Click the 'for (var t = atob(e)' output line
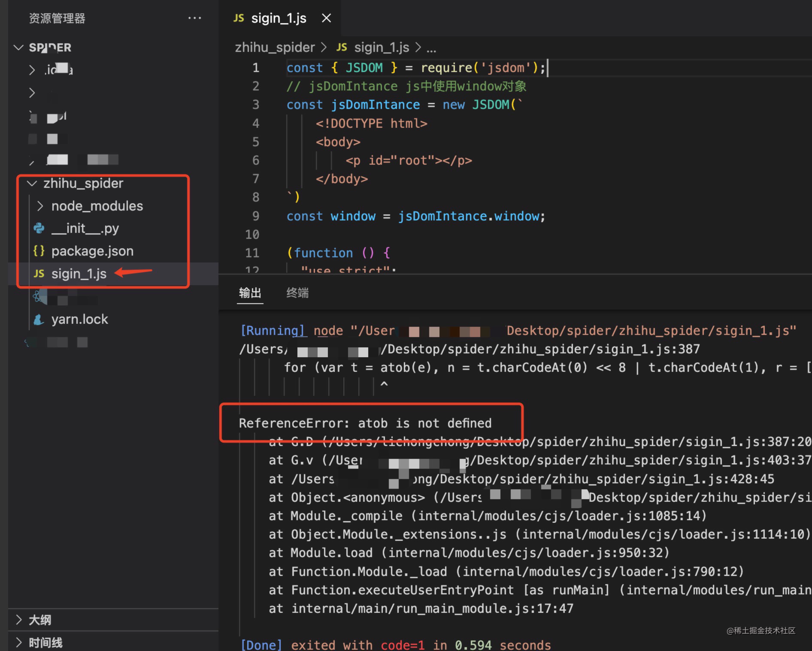Viewport: 812px width, 651px height. point(547,368)
